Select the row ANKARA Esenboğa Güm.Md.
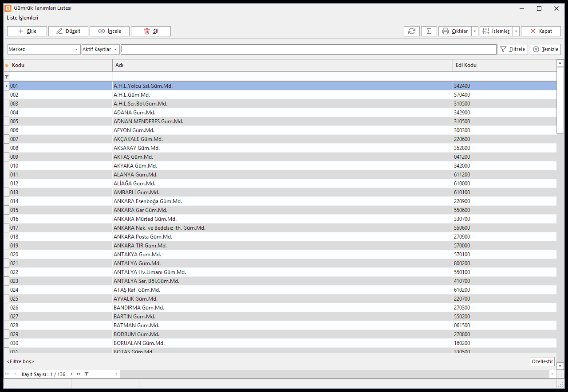This screenshot has width=568, height=392. (283, 201)
